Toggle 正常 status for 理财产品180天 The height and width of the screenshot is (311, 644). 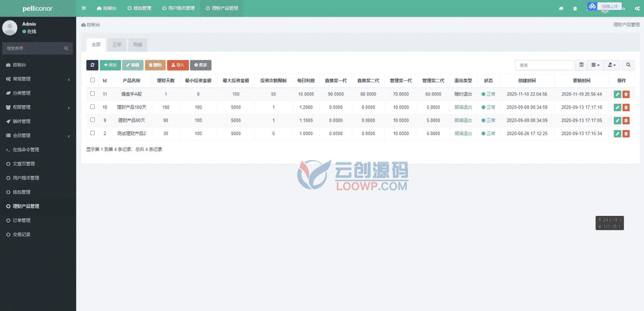(488, 107)
